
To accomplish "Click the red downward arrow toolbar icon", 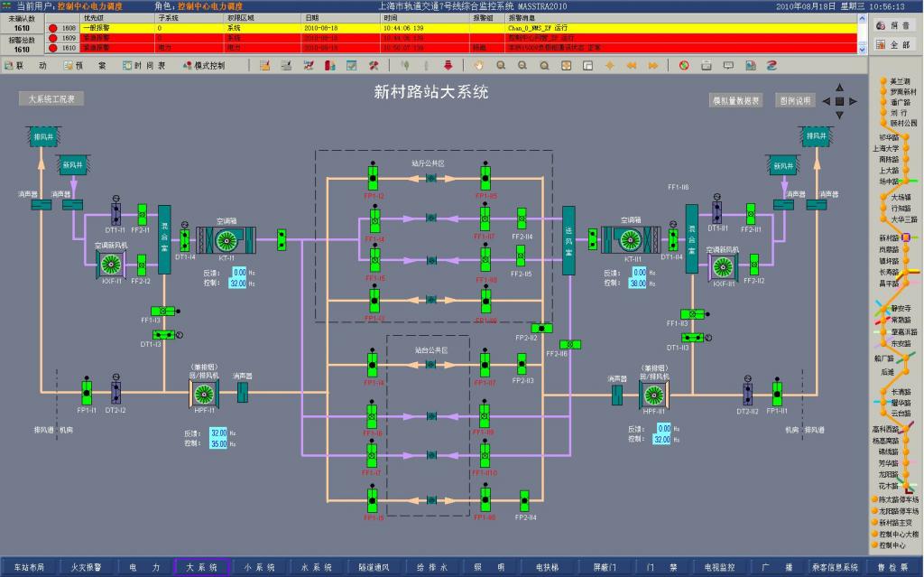I will click(448, 66).
